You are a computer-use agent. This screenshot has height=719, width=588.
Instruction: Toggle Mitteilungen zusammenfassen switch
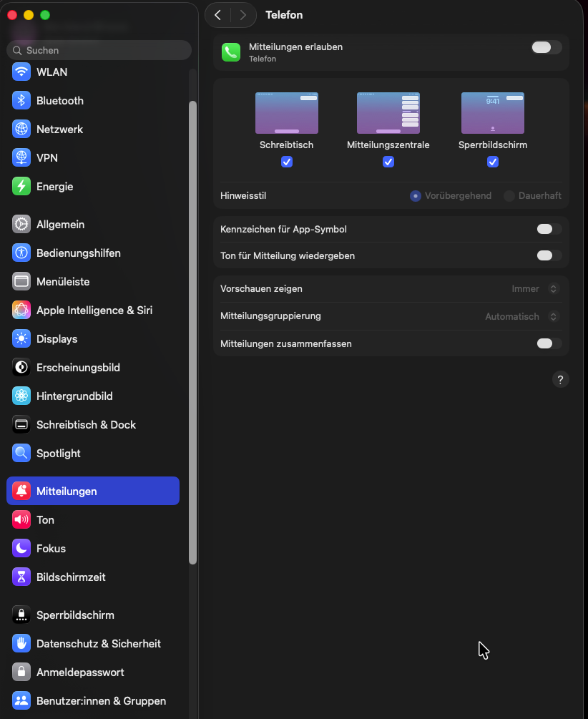point(549,343)
